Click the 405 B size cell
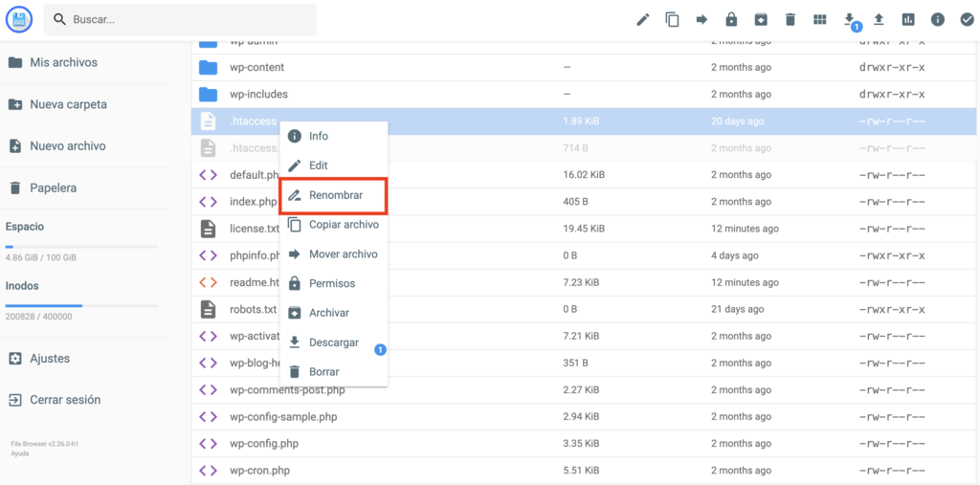The width and height of the screenshot is (980, 485). [576, 202]
